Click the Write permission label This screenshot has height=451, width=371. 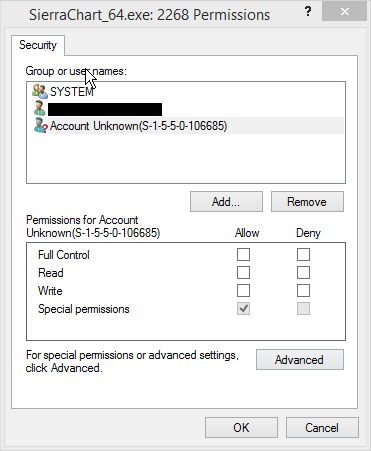[50, 291]
